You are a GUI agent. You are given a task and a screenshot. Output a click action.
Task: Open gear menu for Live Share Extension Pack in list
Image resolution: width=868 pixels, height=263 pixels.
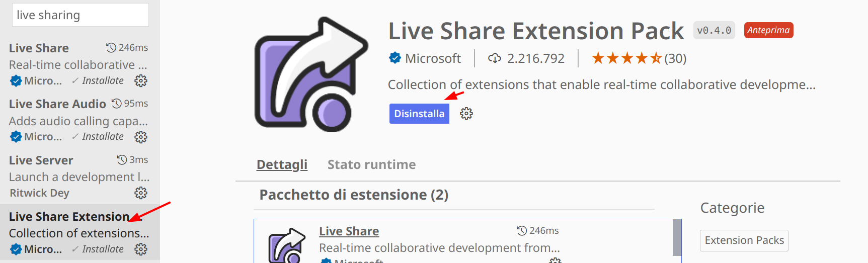tap(141, 249)
